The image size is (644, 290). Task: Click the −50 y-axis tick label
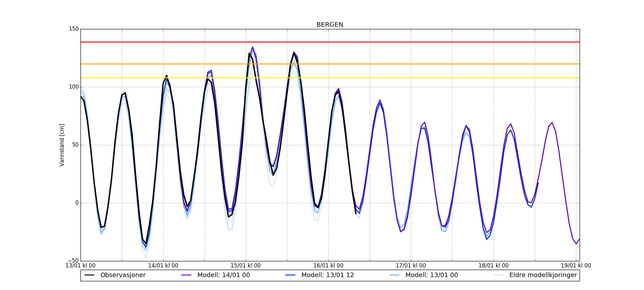[x=72, y=261]
